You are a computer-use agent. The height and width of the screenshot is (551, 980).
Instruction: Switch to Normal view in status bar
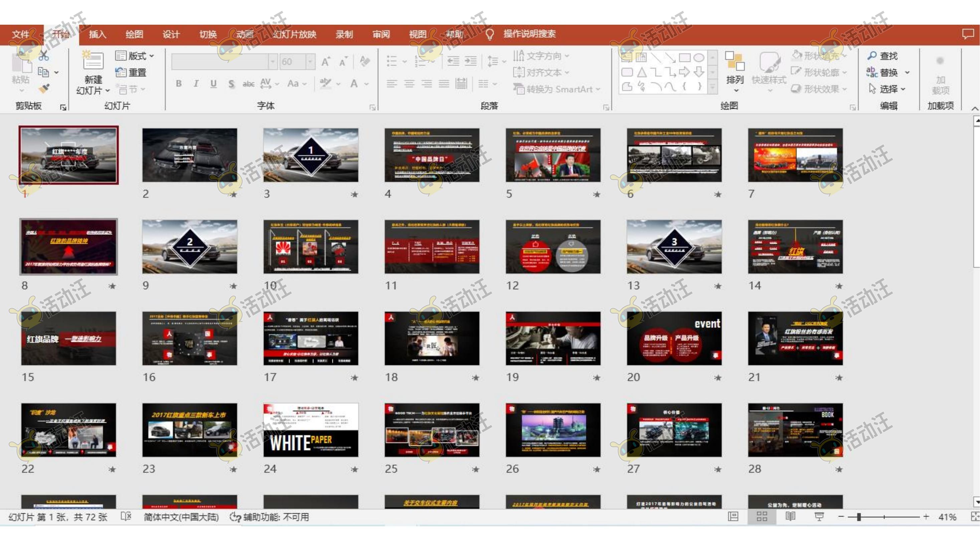pyautogui.click(x=733, y=516)
